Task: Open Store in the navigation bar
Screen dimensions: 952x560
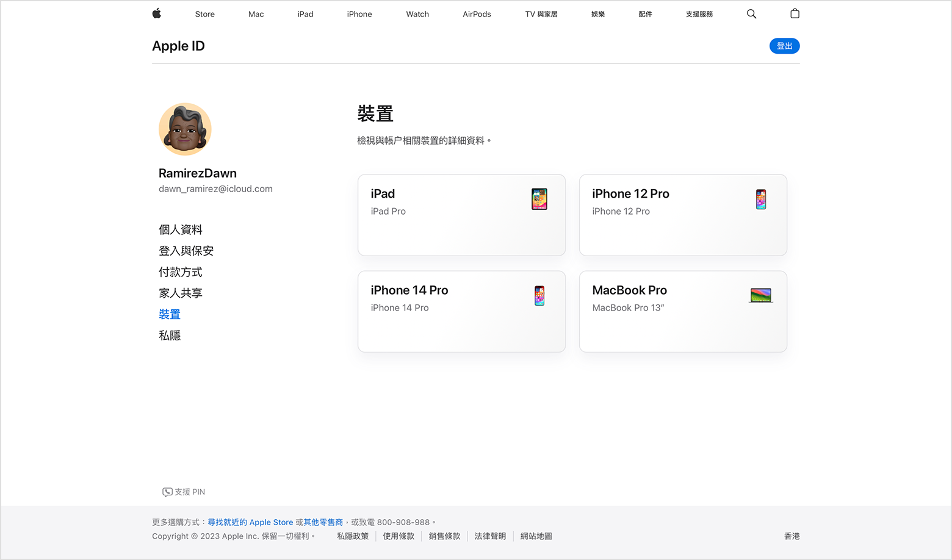Action: click(205, 14)
